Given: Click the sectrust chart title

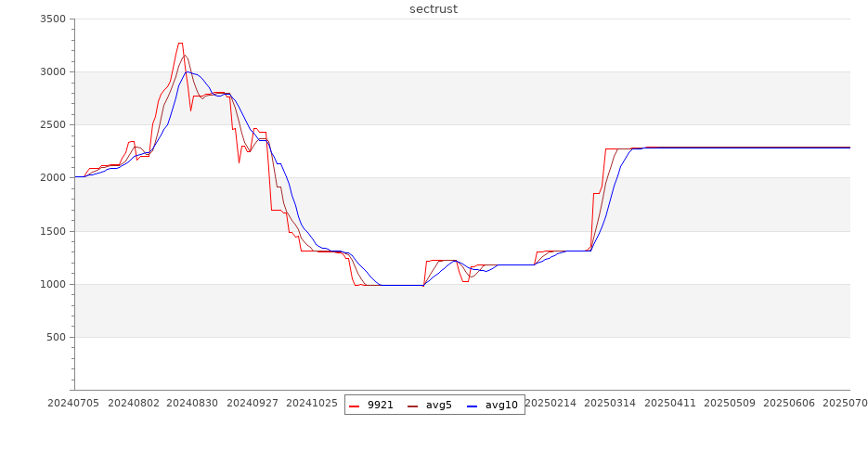Looking at the screenshot, I should pos(434,9).
